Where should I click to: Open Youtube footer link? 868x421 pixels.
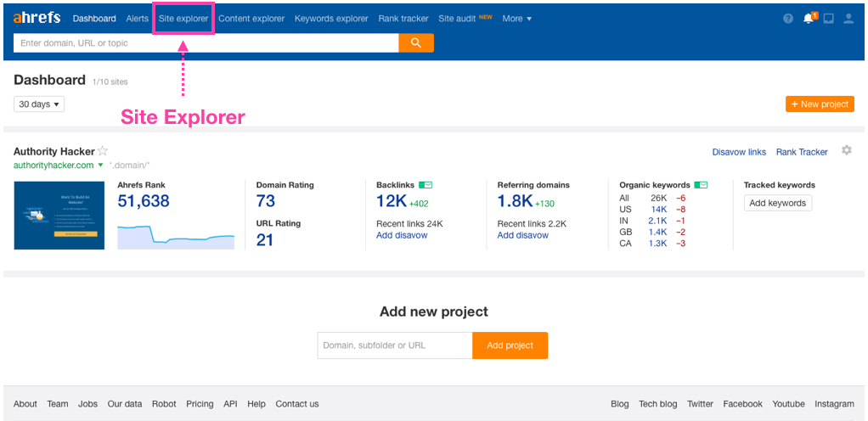click(789, 404)
